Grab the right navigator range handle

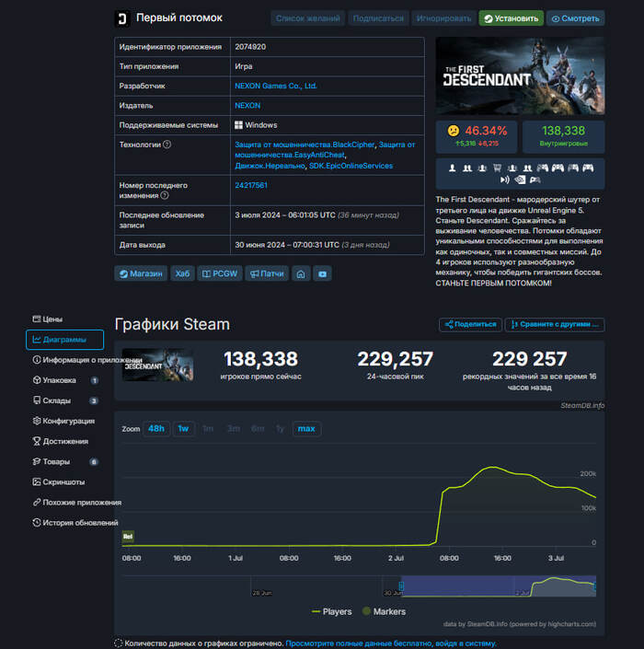point(594,586)
